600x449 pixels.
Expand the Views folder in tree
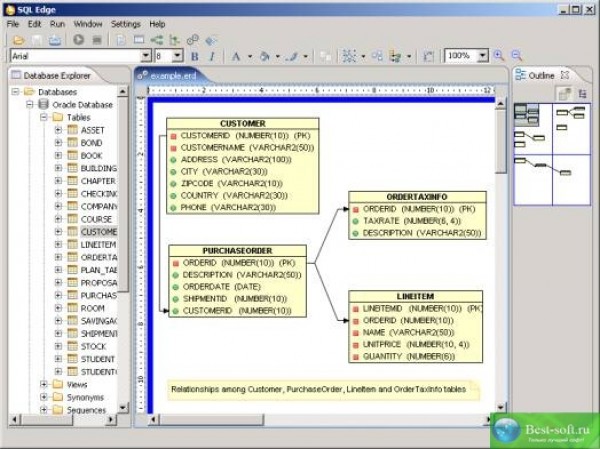coord(45,384)
